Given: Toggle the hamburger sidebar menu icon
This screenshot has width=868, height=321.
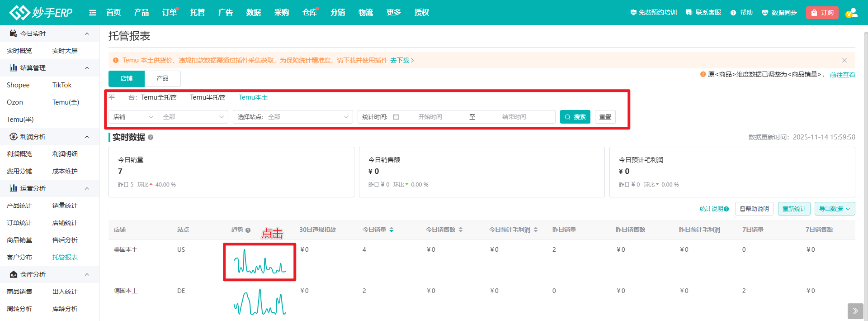Looking at the screenshot, I should pos(93,13).
